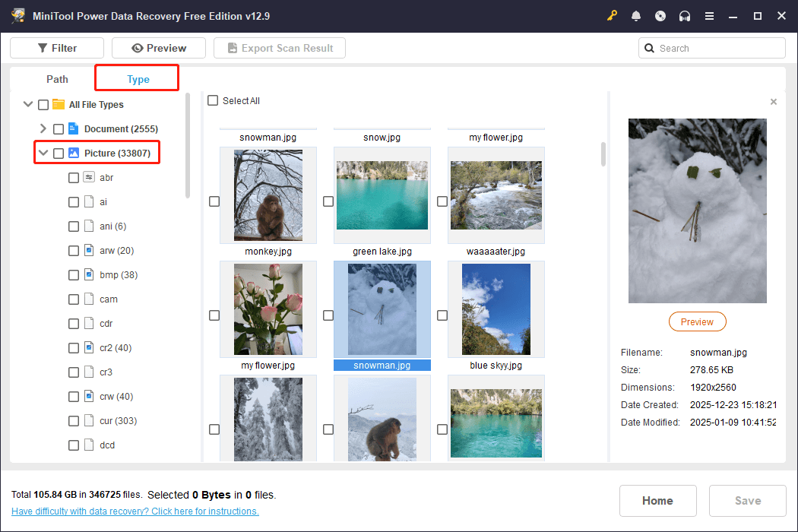Open the notification bell
Viewport: 798px width, 532px height.
[635, 16]
